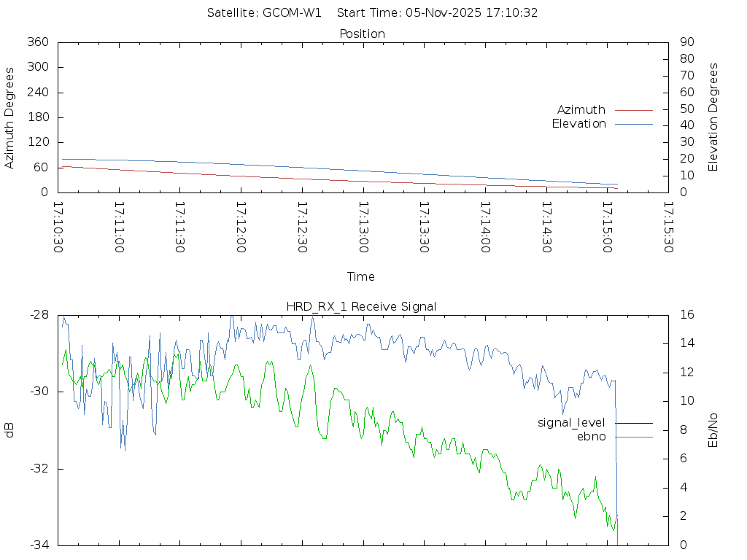The width and height of the screenshot is (747, 560).
Task: Click the Time x-axis label
Action: click(361, 276)
